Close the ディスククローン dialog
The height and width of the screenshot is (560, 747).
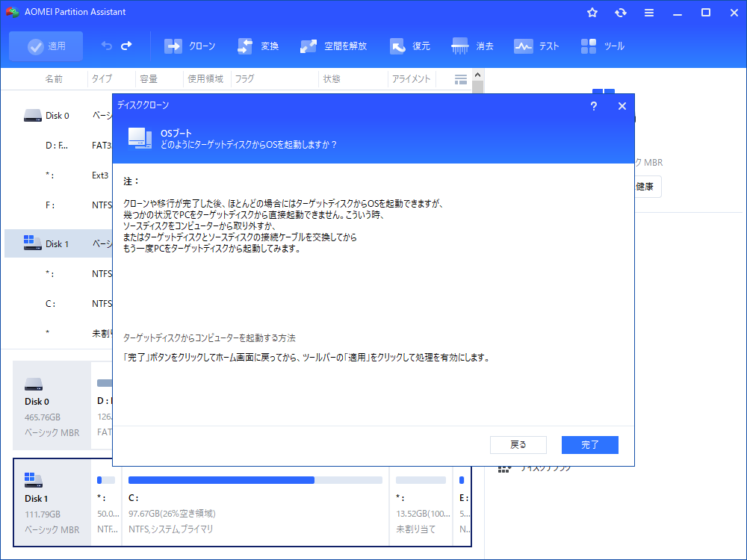click(x=622, y=106)
